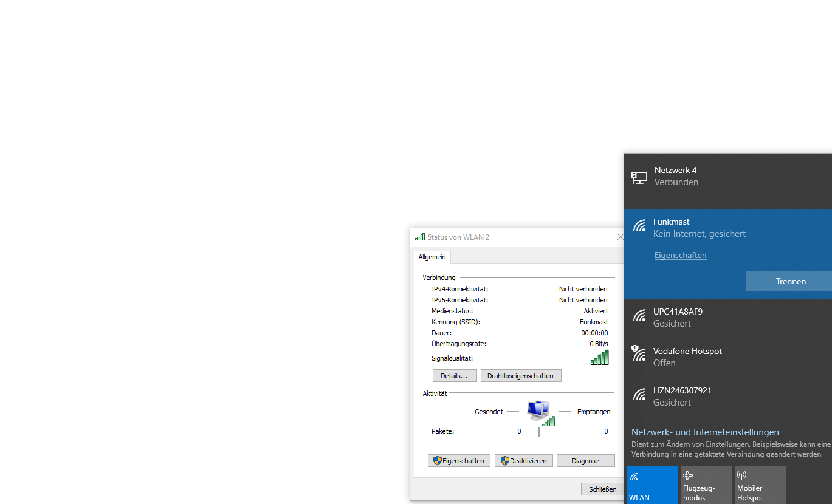This screenshot has height=504, width=832.
Task: Click the signal bars icon in Status window title
Action: tap(420, 237)
